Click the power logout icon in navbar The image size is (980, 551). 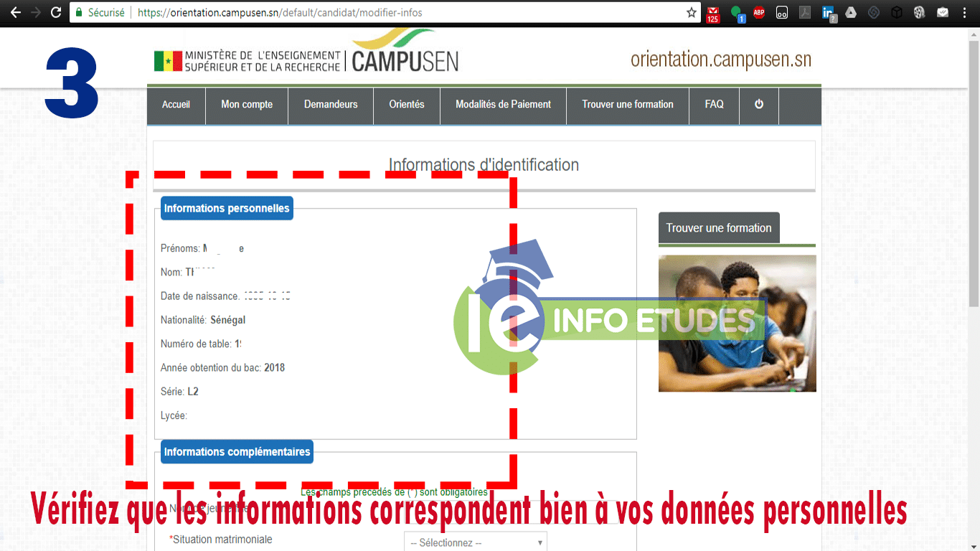tap(759, 104)
